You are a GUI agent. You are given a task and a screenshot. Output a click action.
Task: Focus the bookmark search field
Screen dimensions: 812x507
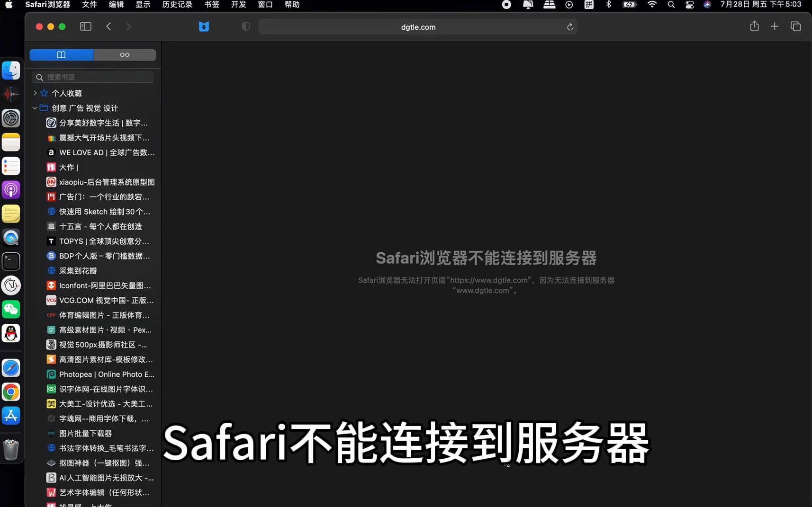(93, 77)
